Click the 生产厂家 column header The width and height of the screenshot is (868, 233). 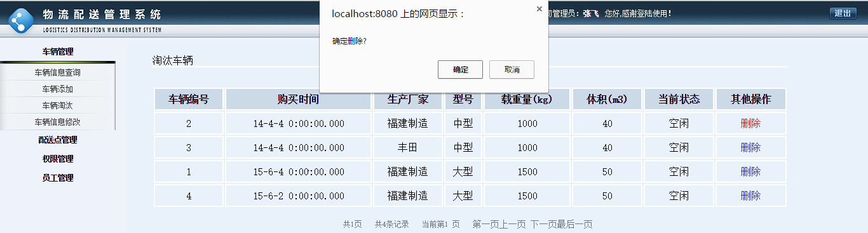(407, 99)
